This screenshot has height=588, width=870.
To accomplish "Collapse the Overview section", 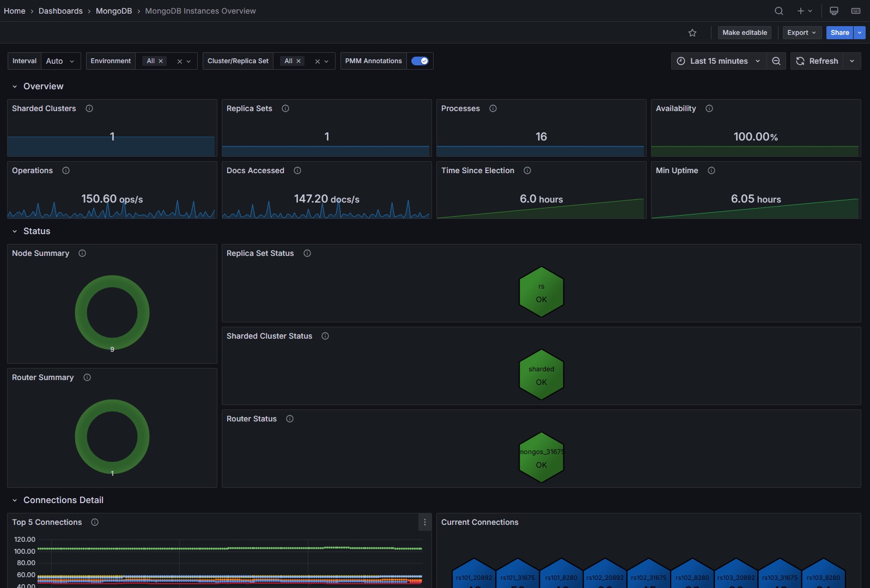I will [x=15, y=87].
